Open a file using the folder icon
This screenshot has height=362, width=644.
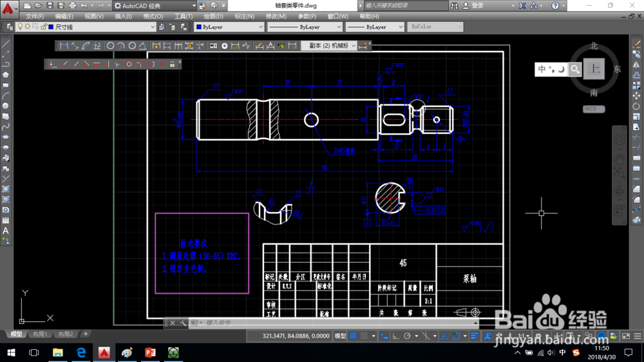38,5
